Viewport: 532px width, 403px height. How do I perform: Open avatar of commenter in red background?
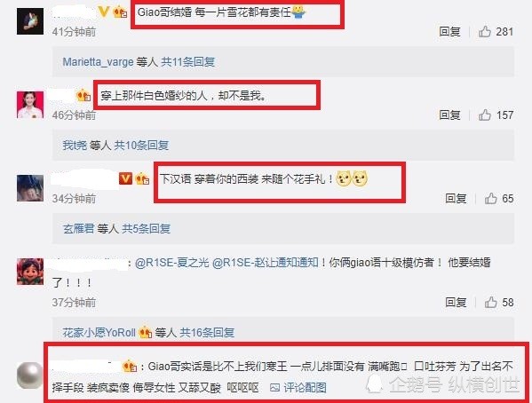pos(30,105)
